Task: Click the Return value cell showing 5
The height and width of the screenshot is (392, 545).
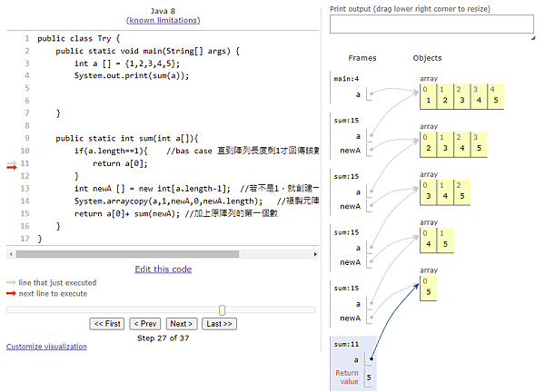Action: [x=369, y=377]
